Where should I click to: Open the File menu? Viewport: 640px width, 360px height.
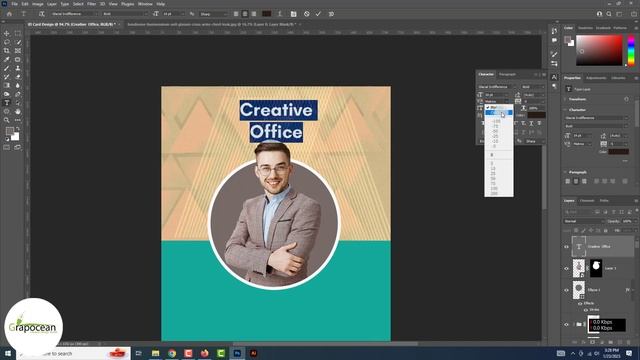14,4
